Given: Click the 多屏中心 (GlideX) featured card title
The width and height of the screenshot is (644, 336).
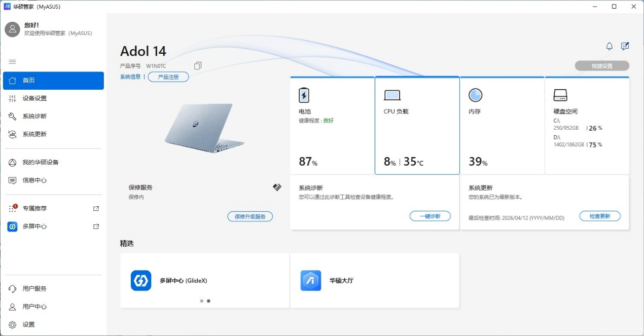Looking at the screenshot, I should point(183,280).
